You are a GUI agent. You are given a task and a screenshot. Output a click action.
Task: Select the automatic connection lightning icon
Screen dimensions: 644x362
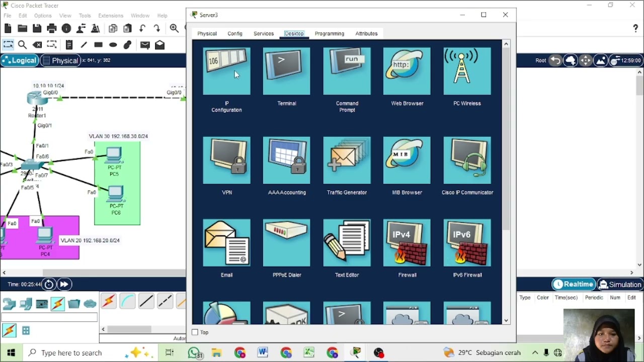[108, 301]
